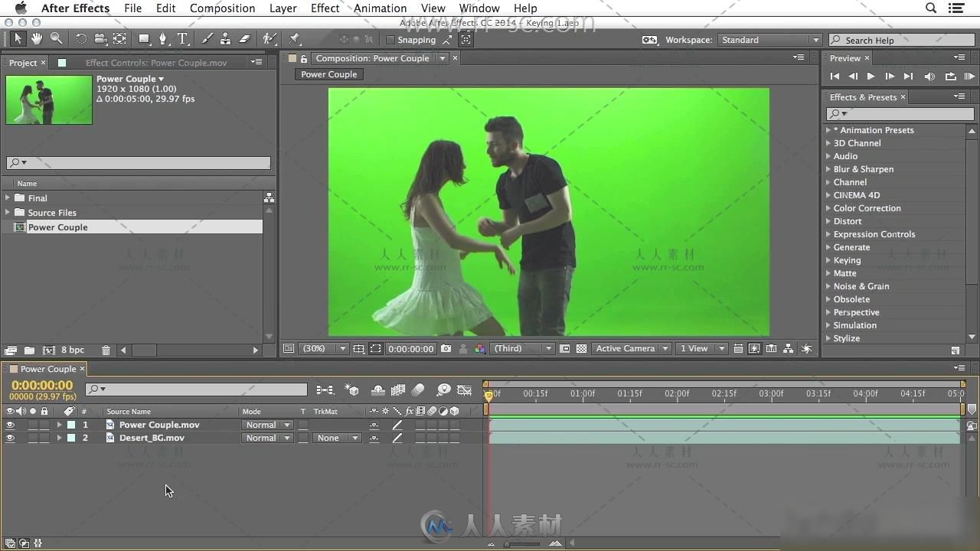The image size is (980, 551).
Task: Click the label color swatch of Power Couple.mov
Action: [71, 425]
